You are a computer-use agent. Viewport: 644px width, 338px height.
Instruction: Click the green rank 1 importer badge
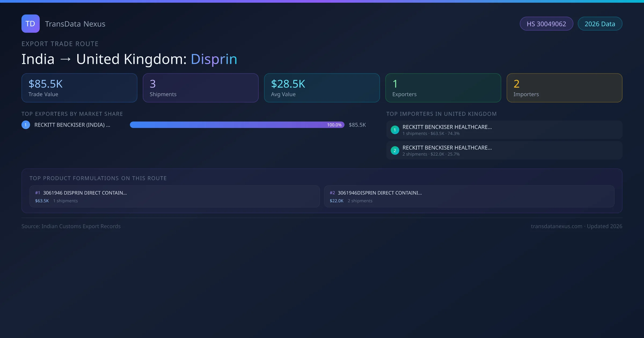coord(395,130)
